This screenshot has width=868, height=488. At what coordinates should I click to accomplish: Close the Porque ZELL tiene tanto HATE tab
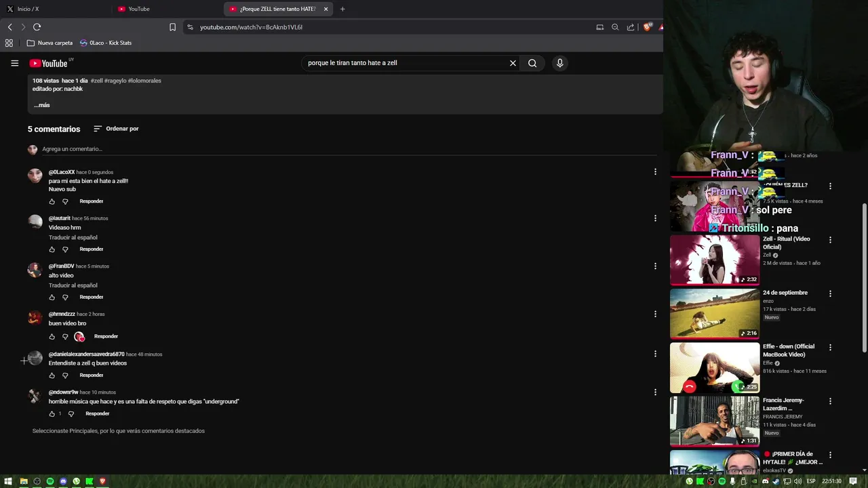tap(325, 9)
